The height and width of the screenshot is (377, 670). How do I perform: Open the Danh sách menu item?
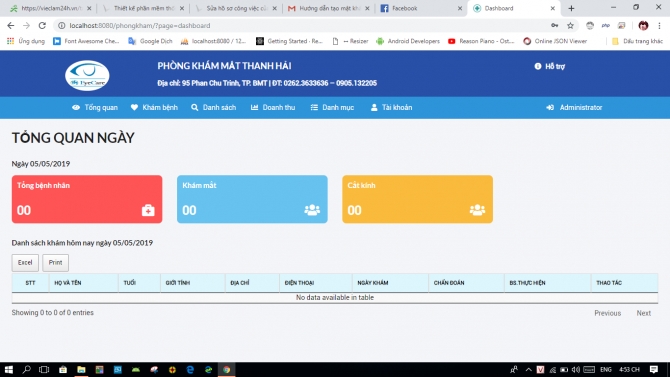214,107
